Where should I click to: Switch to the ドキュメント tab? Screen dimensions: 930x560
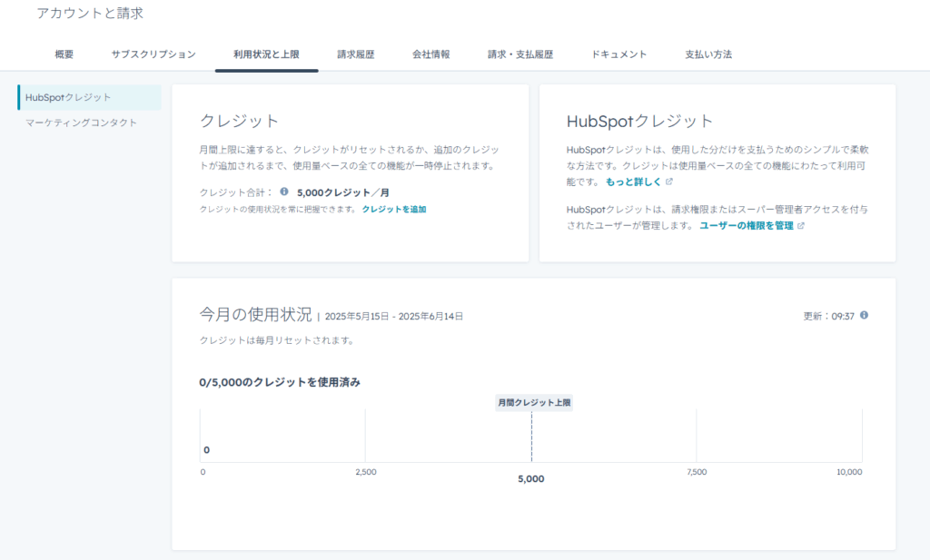pos(618,54)
